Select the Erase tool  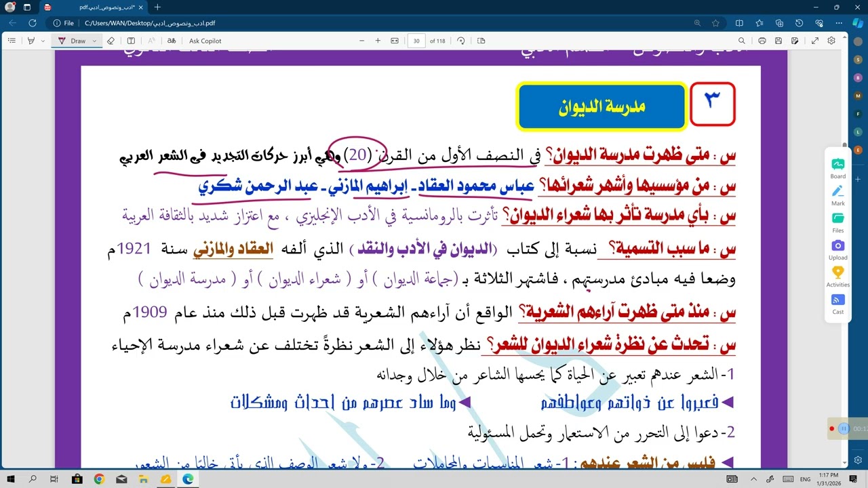111,41
